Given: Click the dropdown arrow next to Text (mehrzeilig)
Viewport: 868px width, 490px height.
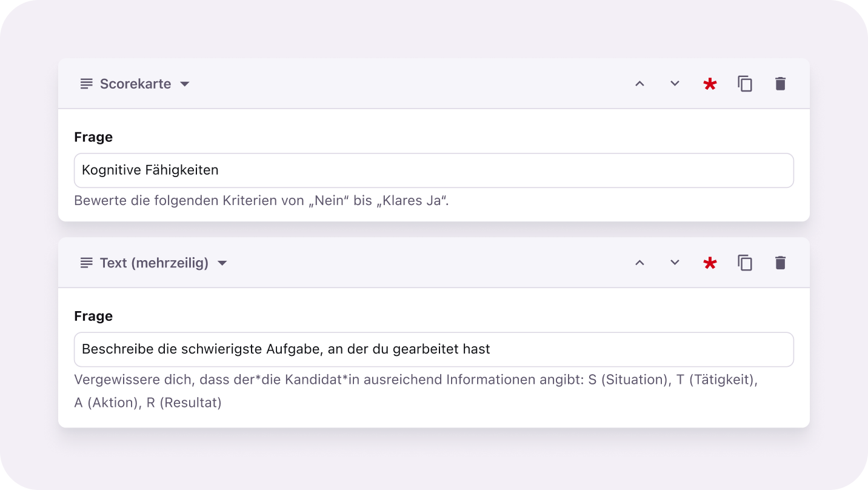Looking at the screenshot, I should pos(222,263).
